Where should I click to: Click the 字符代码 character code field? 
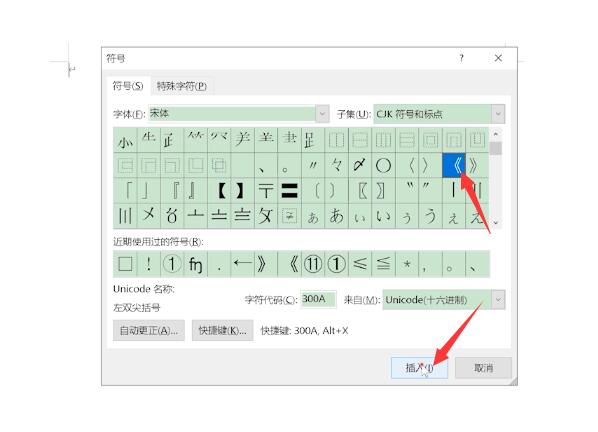[x=318, y=299]
